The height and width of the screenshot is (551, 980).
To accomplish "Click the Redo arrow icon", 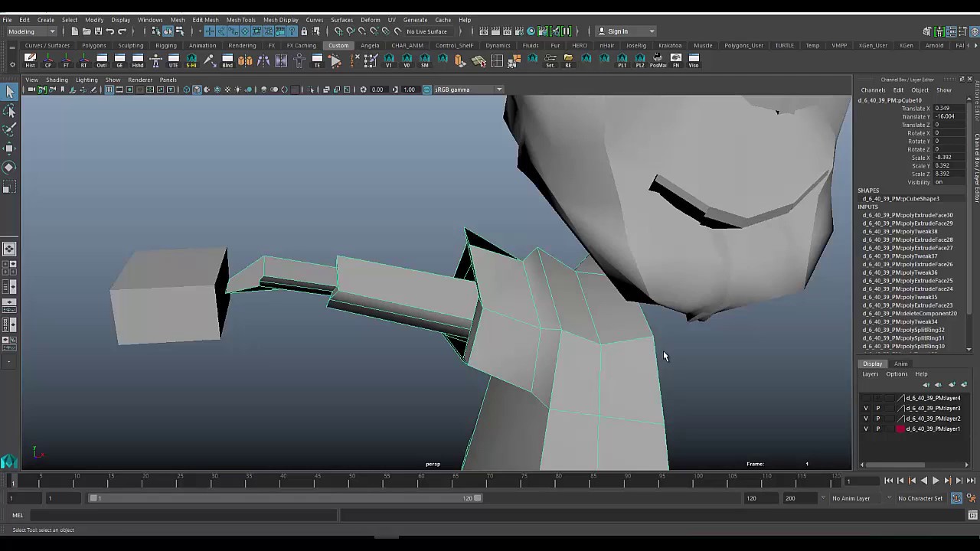I will coord(122,31).
